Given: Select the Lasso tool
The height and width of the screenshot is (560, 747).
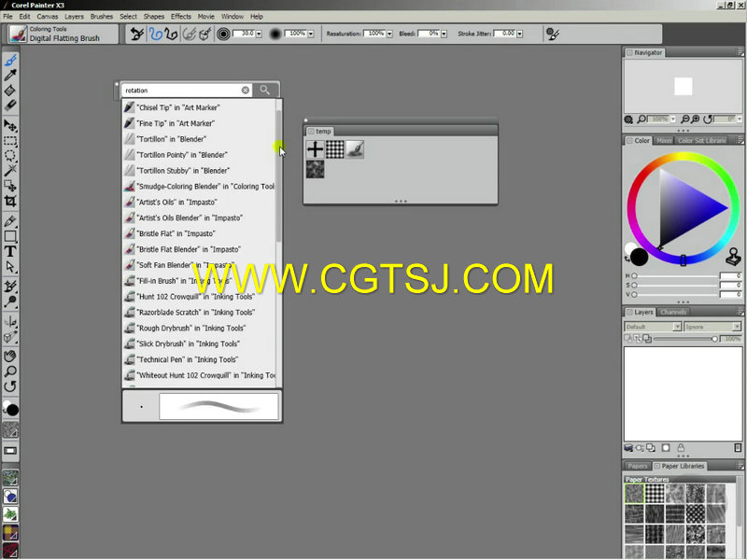Looking at the screenshot, I should tap(10, 156).
